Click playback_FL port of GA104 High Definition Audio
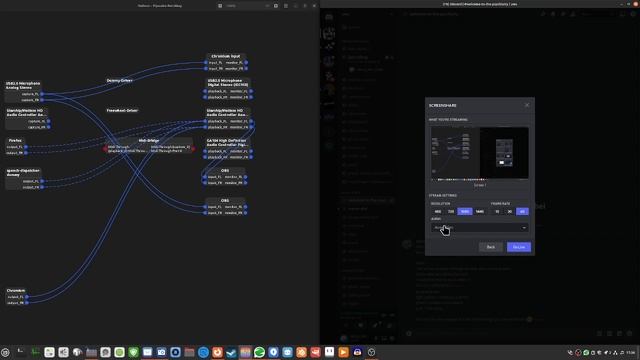Screen dimensions: 640x360 click(x=205, y=151)
